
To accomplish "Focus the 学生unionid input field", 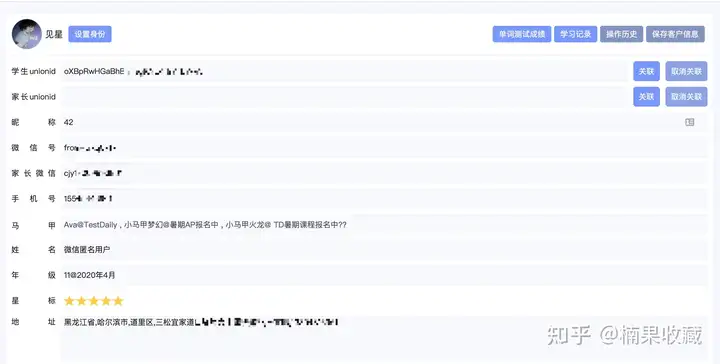I will click(344, 71).
